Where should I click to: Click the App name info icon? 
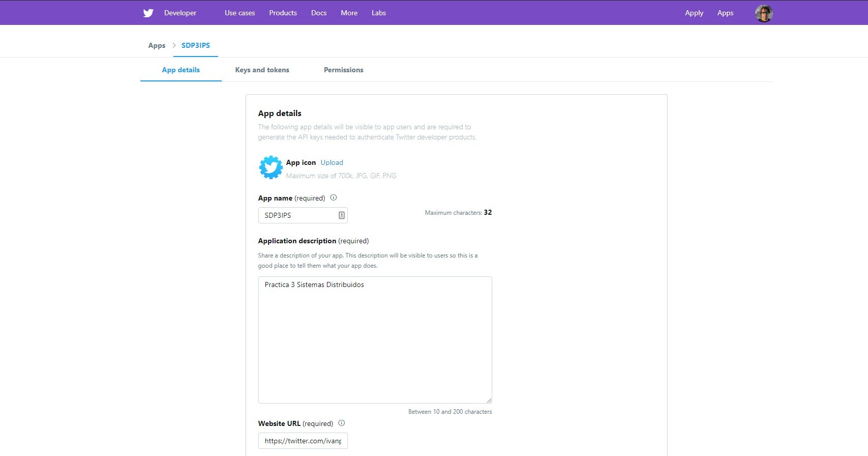[334, 197]
